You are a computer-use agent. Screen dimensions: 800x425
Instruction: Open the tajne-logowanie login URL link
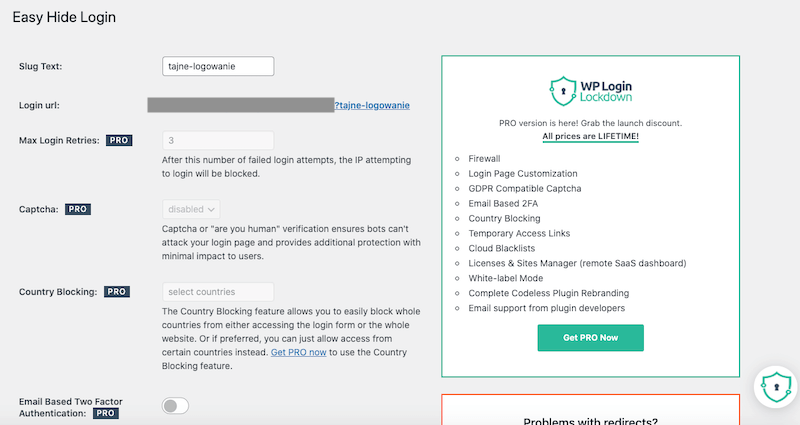[372, 105]
